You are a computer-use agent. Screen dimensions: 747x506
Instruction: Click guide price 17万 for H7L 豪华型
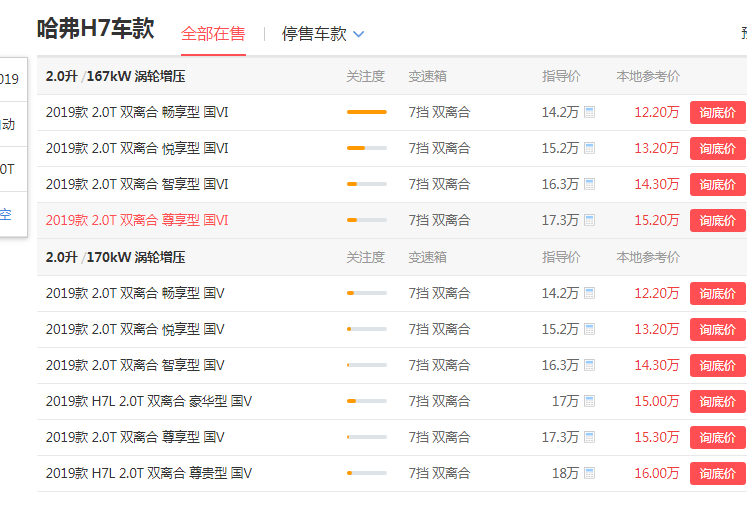pyautogui.click(x=565, y=401)
